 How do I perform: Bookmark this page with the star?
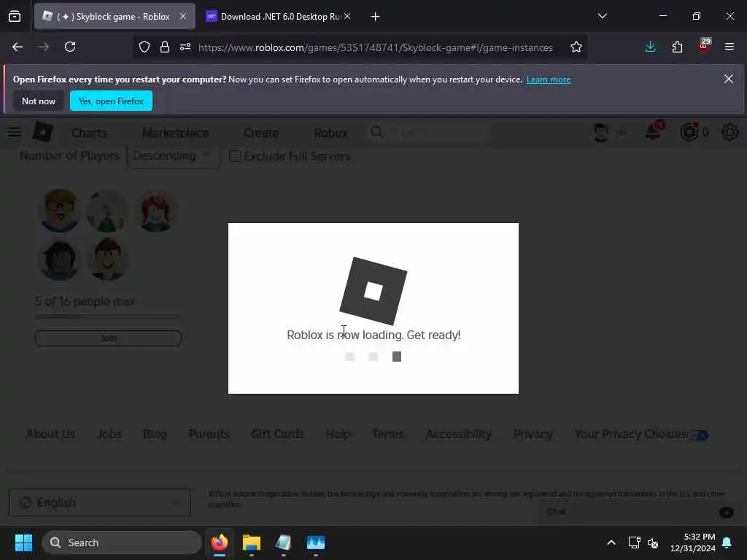[x=576, y=47]
